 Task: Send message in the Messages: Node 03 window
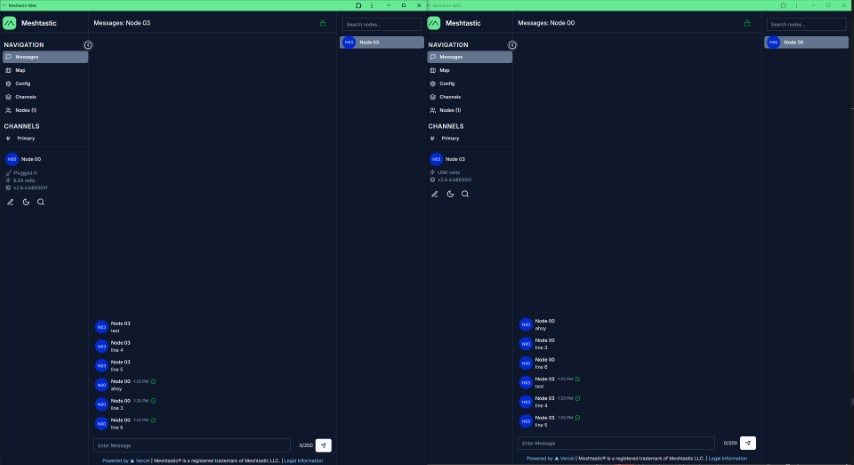(324, 445)
